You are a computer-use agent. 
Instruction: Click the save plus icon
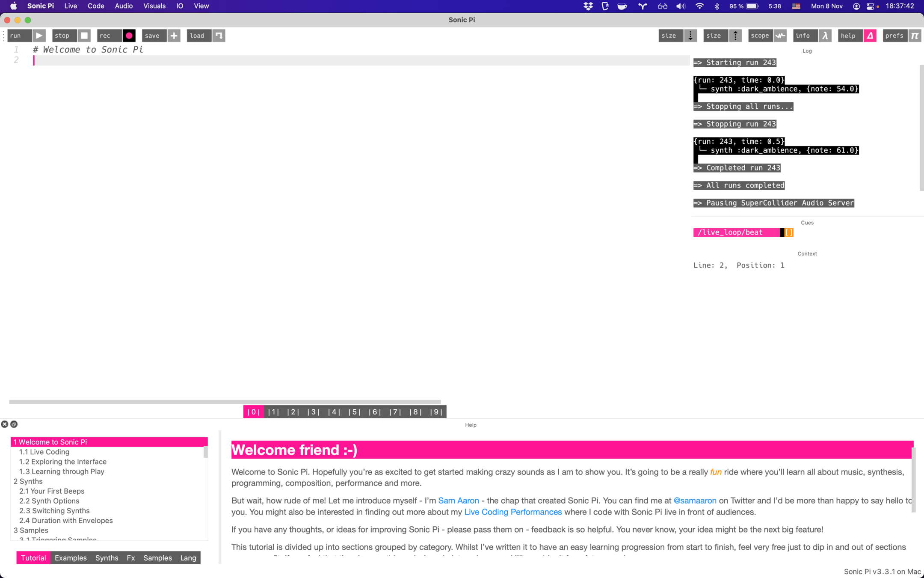pos(174,36)
